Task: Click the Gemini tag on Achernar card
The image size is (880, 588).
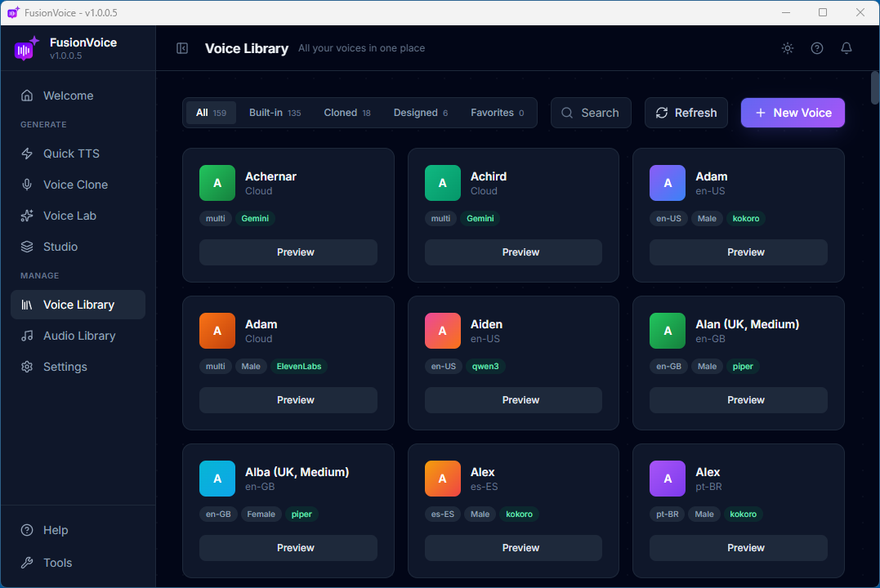Action: pos(255,218)
